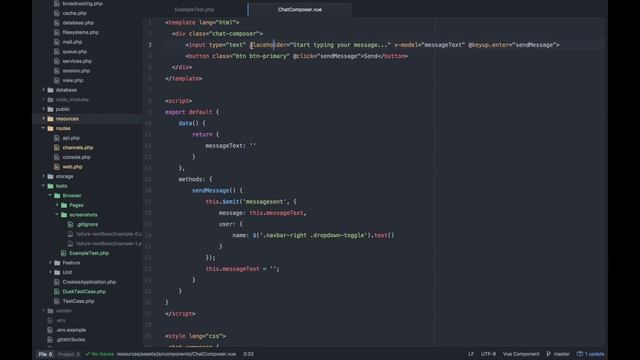Collapse the Browser folder arrow
The image size is (640, 360).
(x=51, y=196)
